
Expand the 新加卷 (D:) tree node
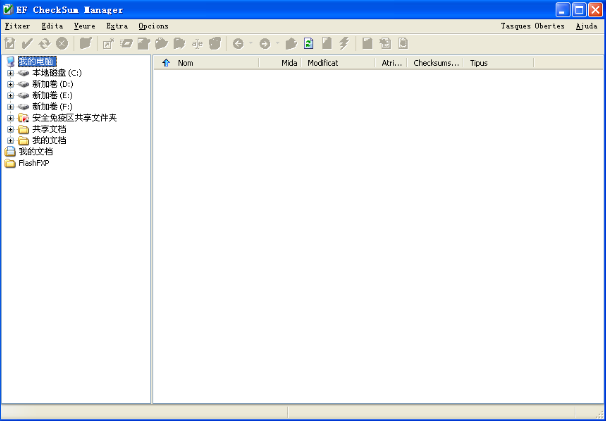pos(10,84)
